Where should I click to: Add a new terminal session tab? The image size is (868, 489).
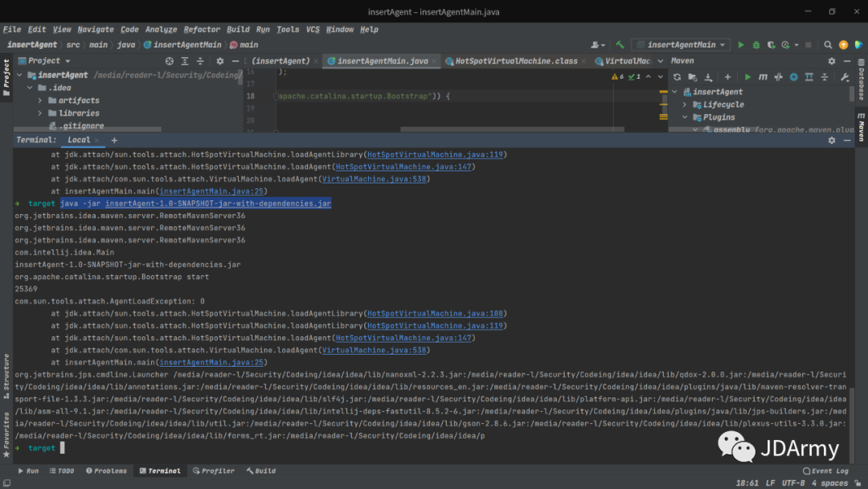(x=114, y=141)
